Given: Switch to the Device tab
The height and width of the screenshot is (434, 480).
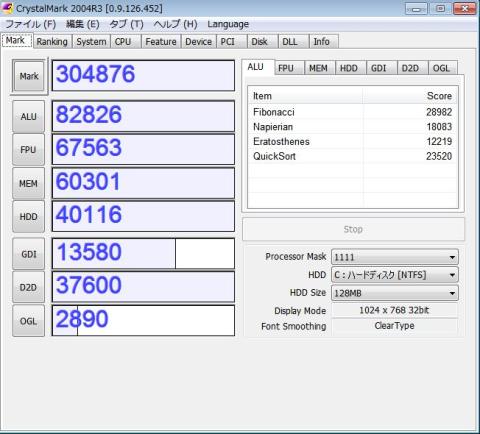Looking at the screenshot, I should click(199, 42).
